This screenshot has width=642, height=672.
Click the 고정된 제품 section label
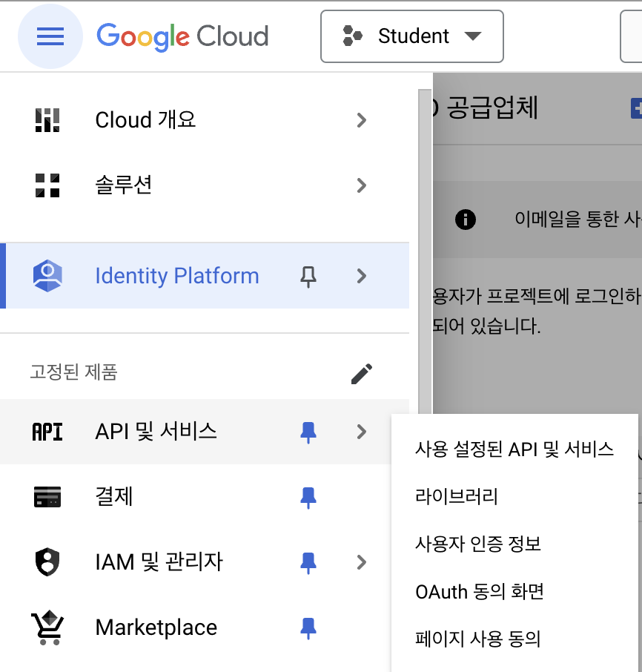[73, 372]
